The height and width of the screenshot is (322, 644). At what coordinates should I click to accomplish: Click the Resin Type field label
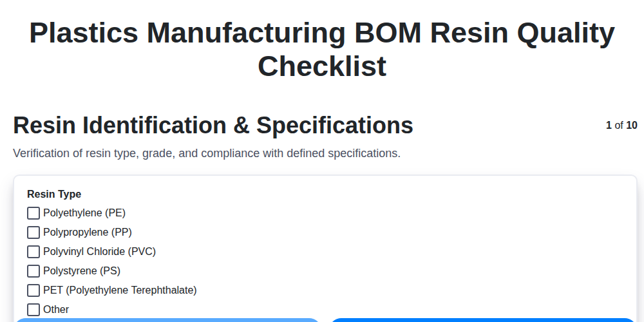pos(54,194)
